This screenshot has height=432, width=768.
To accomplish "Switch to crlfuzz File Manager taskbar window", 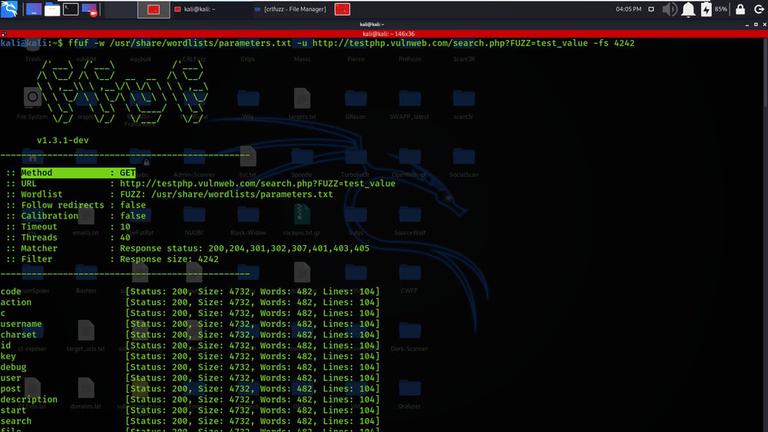I will tap(290, 9).
